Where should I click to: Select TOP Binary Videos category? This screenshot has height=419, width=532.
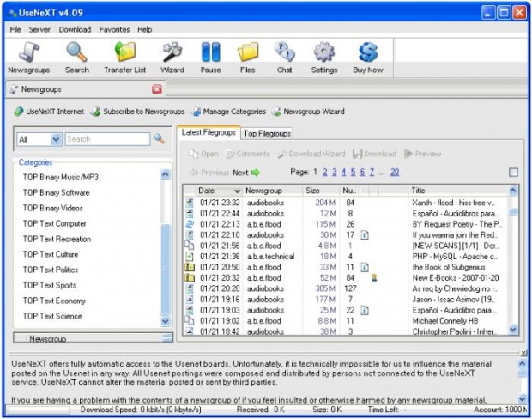(x=53, y=208)
